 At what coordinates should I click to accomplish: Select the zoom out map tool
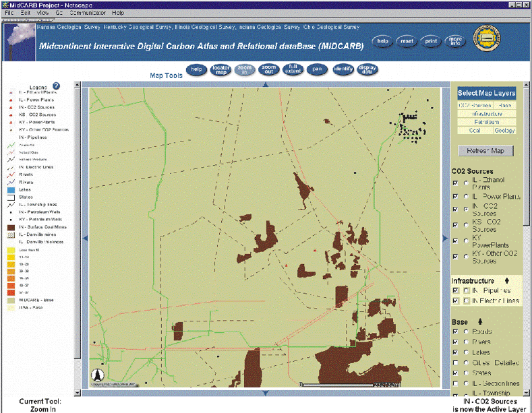point(269,69)
